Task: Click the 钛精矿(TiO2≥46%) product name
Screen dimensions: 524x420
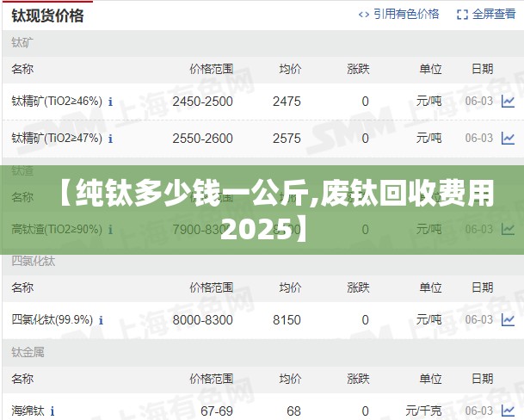Action: pyautogui.click(x=57, y=102)
